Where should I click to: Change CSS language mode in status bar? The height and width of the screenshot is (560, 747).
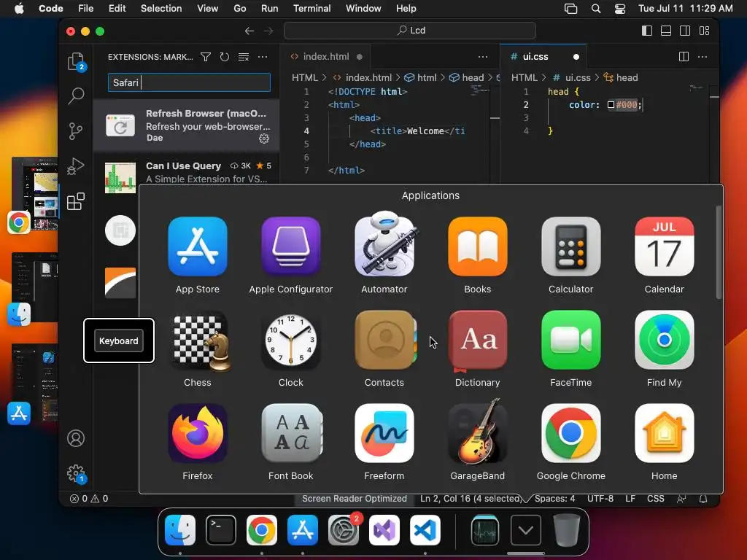click(x=656, y=499)
